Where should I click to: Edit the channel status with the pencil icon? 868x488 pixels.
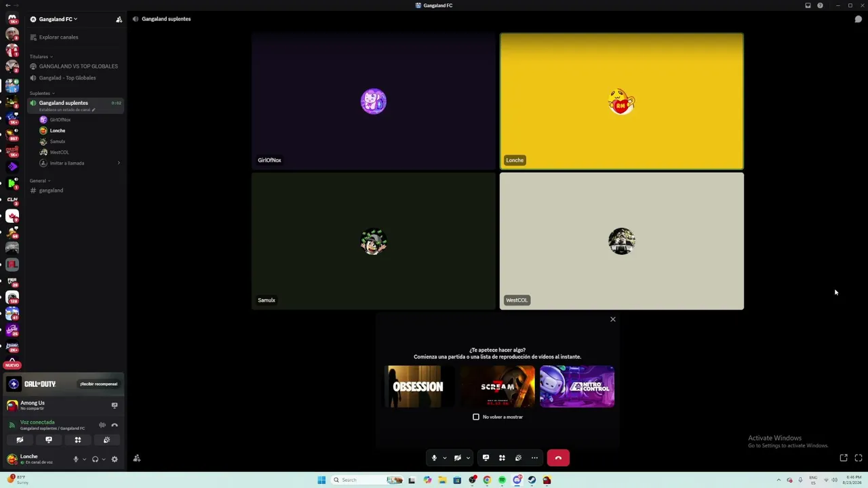pos(94,110)
